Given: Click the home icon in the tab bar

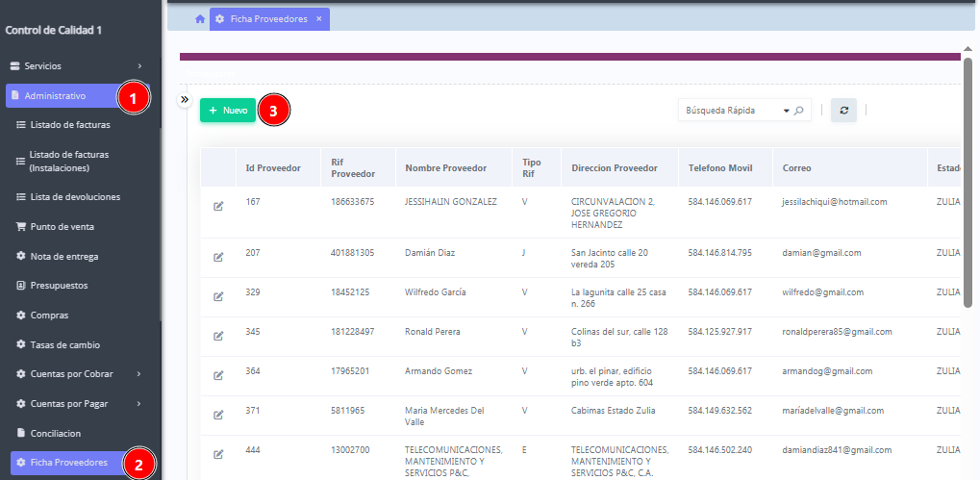Looking at the screenshot, I should (200, 19).
